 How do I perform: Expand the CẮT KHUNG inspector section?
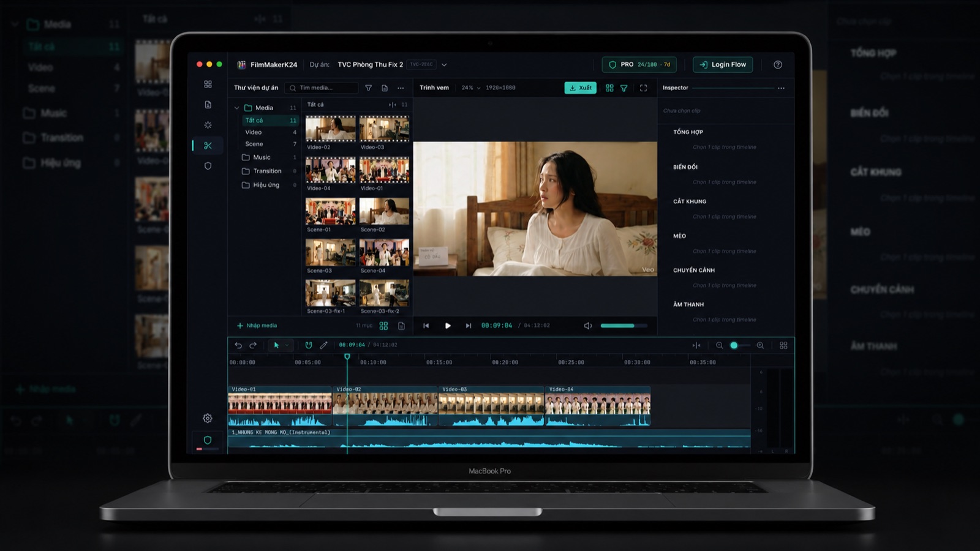(x=690, y=201)
